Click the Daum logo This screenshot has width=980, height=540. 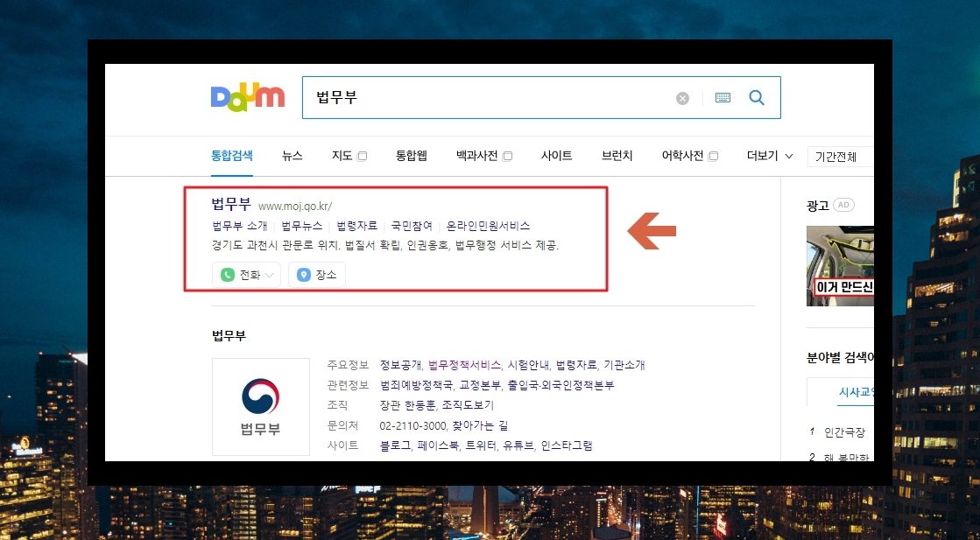(248, 98)
